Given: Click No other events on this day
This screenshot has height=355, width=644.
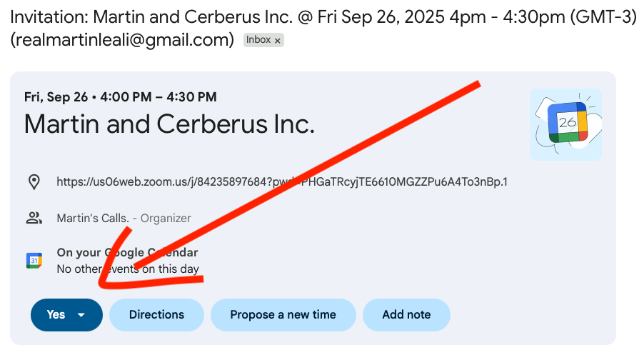Looking at the screenshot, I should (x=128, y=269).
